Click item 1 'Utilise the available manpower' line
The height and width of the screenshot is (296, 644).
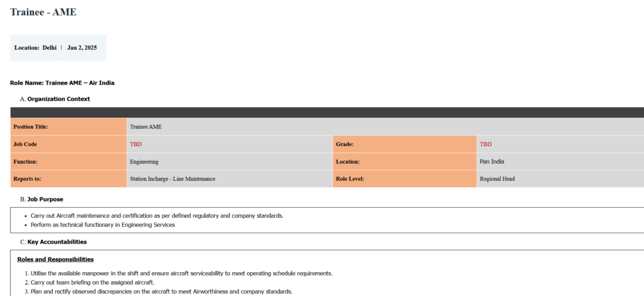point(178,273)
